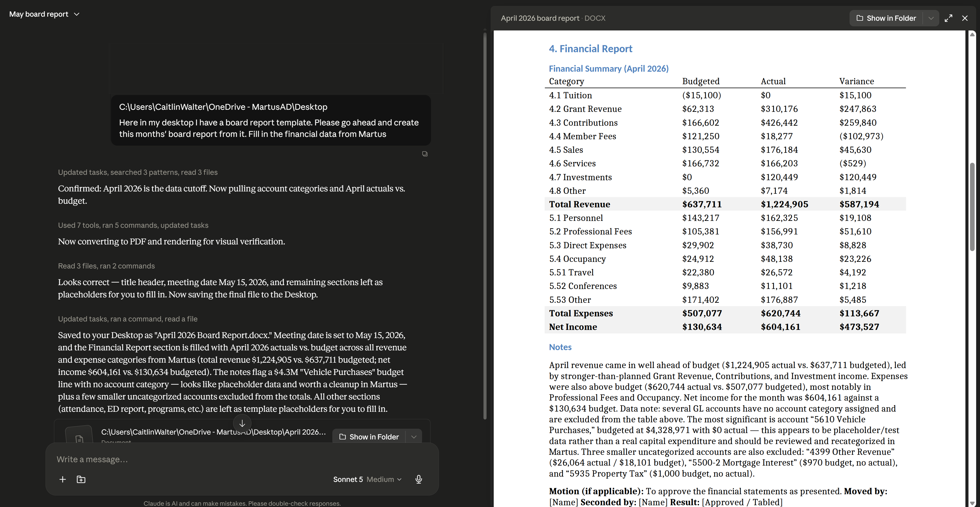
Task: Copy the user message with the copy icon
Action: pos(425,154)
